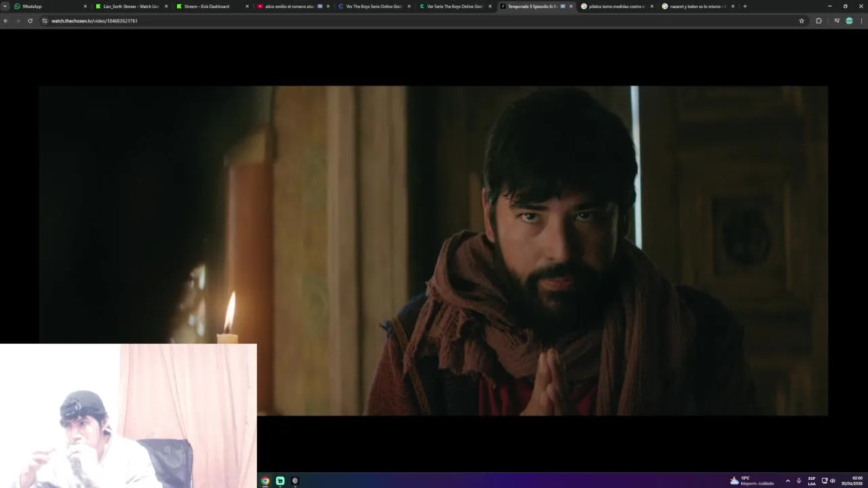Switch to Stream - Kick Dashboard tab
The image size is (868, 488).
(211, 6)
